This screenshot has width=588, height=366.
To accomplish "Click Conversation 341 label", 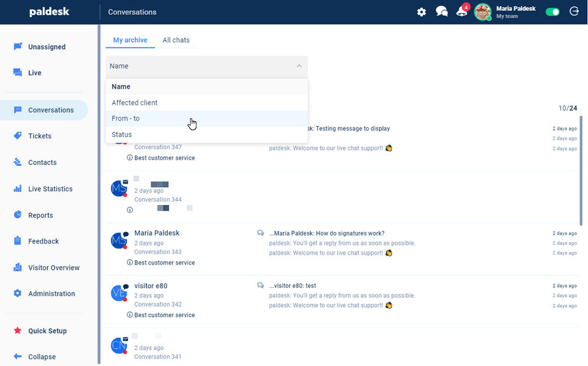I will pos(158,357).
